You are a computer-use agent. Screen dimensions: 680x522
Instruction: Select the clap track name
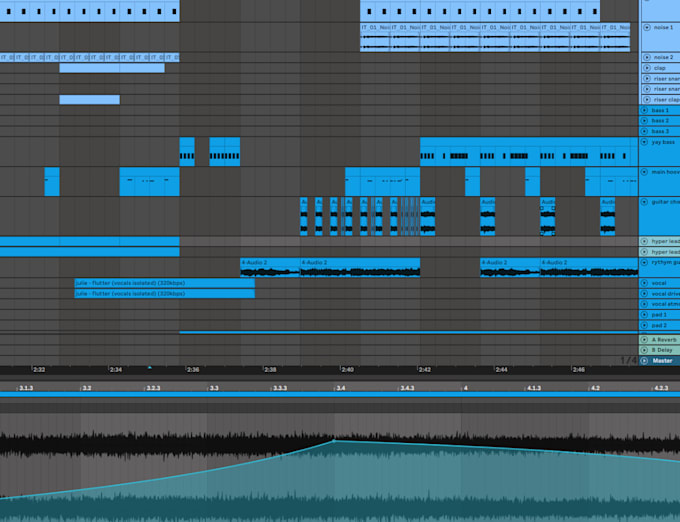click(660, 68)
